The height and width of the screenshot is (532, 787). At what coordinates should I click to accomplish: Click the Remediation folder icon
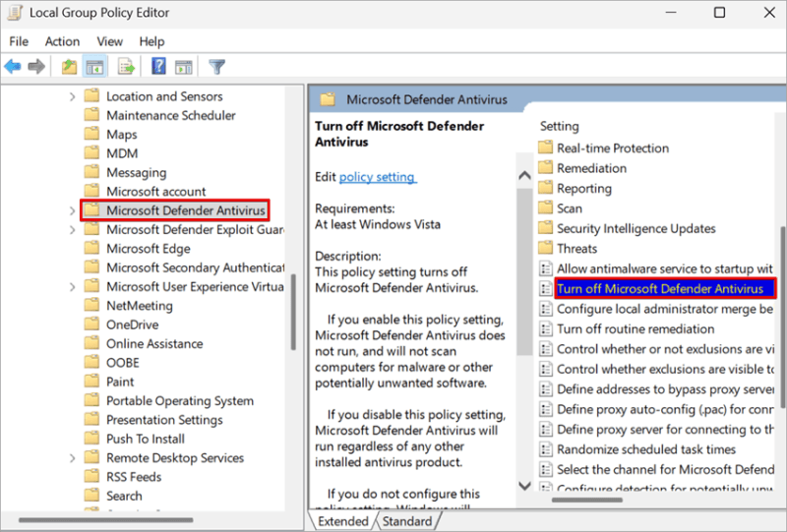545,167
